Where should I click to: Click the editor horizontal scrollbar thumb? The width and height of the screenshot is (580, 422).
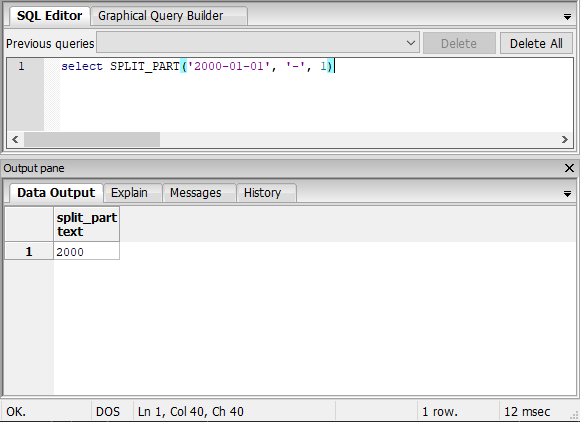(x=92, y=139)
